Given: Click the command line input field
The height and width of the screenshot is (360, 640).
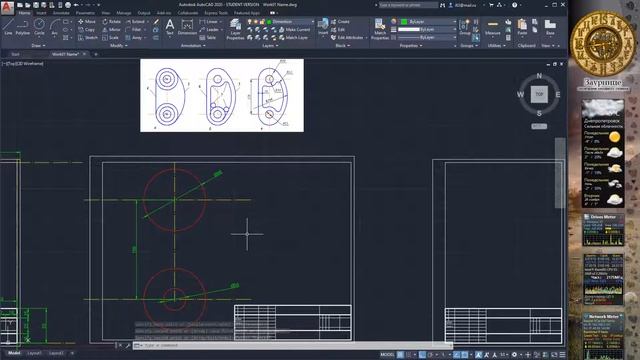Looking at the screenshot, I should click(x=292, y=345).
